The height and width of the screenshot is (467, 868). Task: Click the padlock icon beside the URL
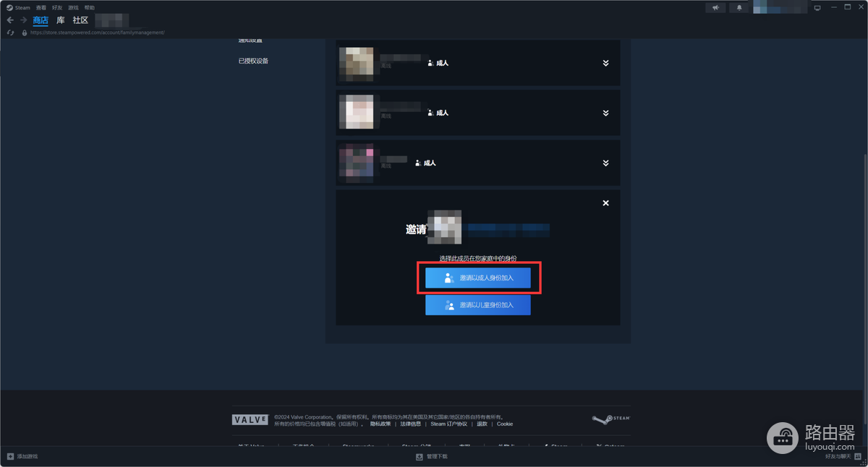25,33
